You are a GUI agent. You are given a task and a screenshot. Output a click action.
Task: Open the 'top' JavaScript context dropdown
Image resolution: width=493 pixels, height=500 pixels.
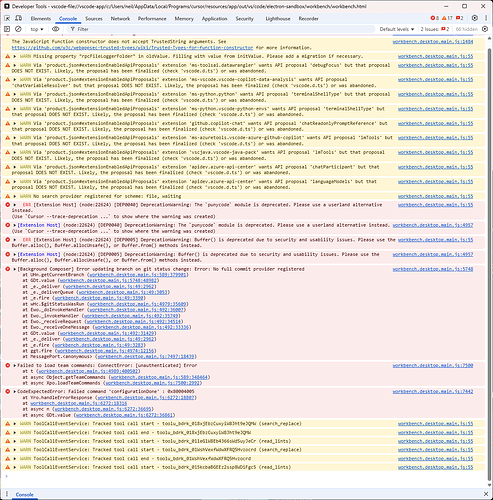point(37,29)
